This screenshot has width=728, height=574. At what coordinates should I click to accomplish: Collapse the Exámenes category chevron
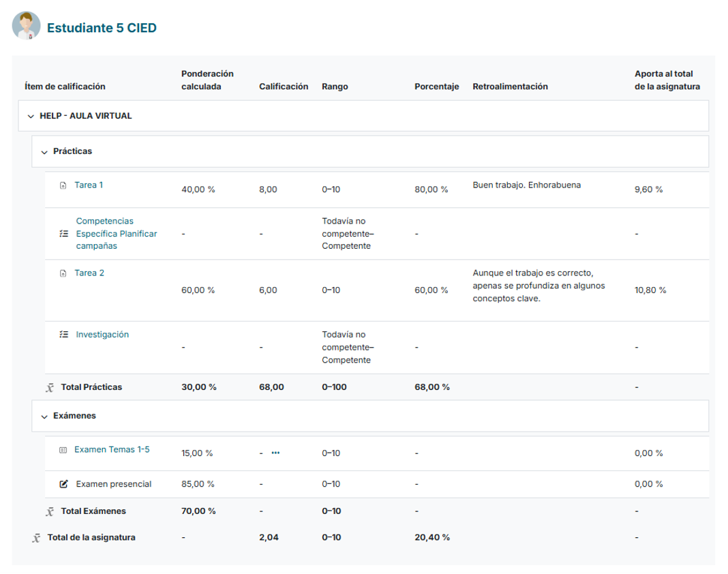(44, 417)
